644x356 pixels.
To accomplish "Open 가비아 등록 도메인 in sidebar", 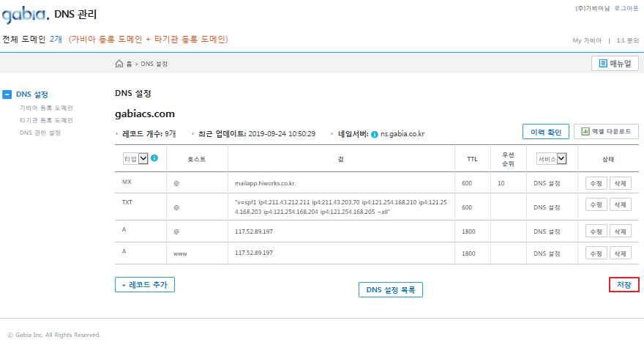I will [46, 108].
